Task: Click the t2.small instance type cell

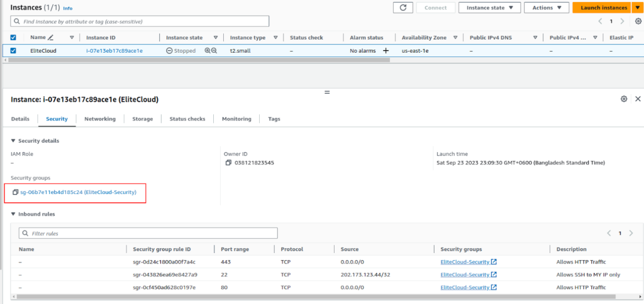Action: (x=240, y=51)
